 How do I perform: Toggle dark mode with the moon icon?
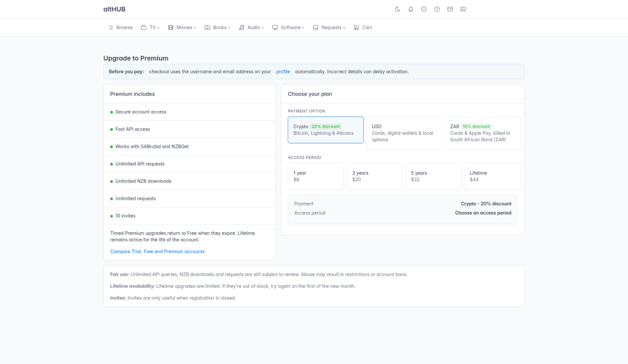[397, 9]
